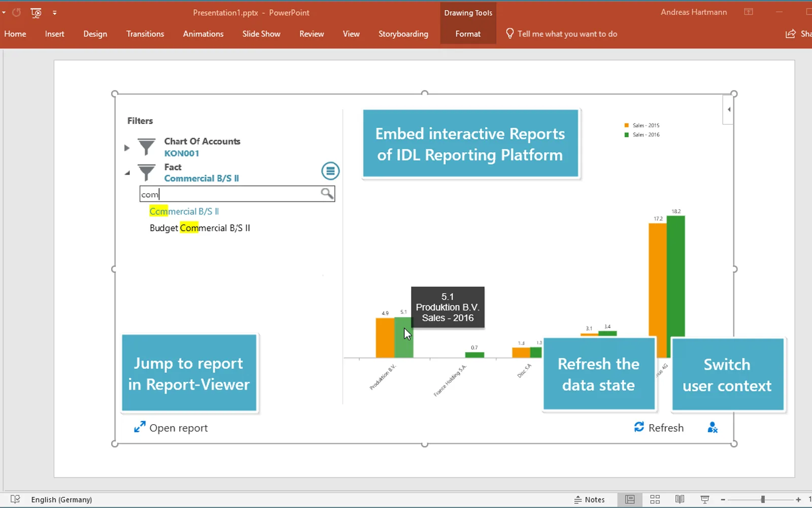Image resolution: width=812 pixels, height=508 pixels.
Task: Click the zoom slider handle
Action: tap(763, 500)
